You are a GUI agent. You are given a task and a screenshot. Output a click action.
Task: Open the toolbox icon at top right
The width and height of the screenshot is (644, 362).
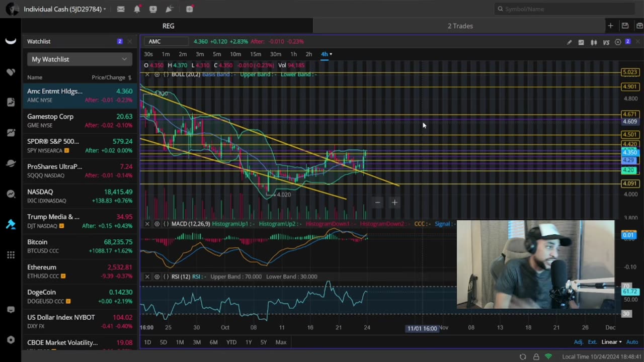click(x=639, y=26)
